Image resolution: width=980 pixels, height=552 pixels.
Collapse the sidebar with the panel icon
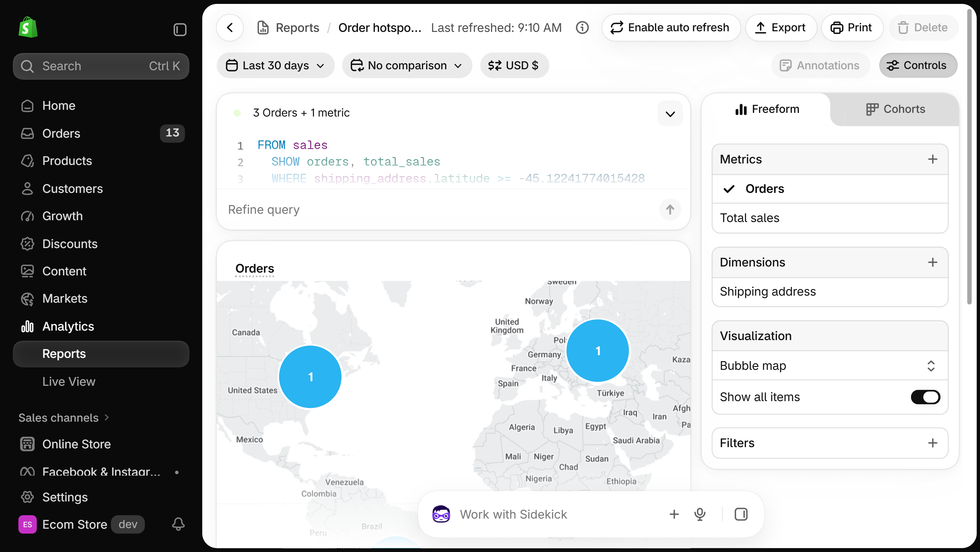180,29
